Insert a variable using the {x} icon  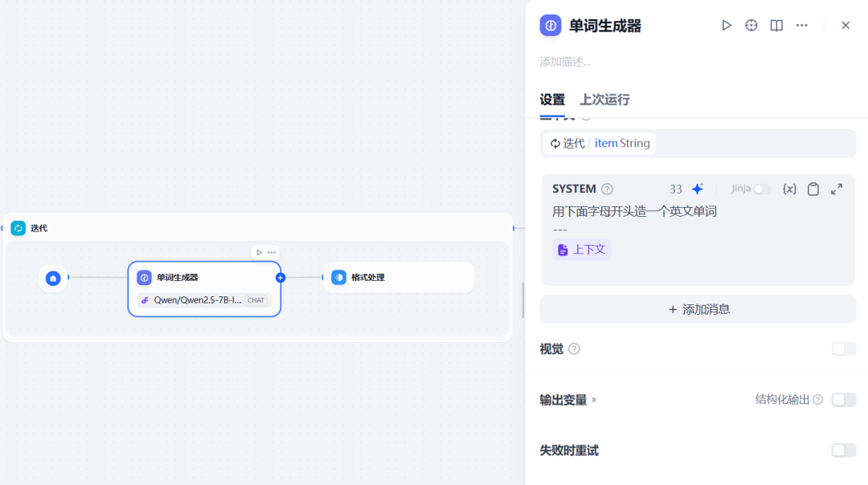[x=789, y=188]
